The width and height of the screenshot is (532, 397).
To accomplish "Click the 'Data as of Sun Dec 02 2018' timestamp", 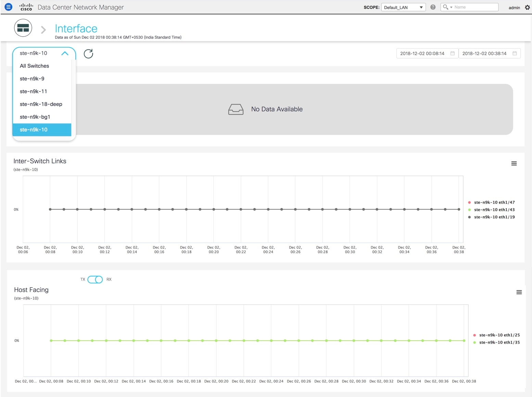I will 118,37.
